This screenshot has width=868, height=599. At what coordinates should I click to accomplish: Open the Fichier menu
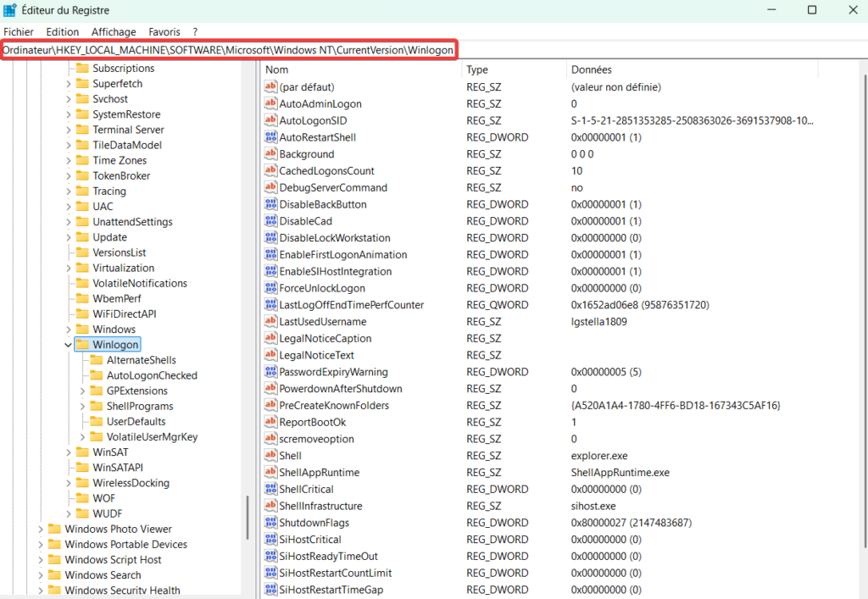(x=19, y=32)
